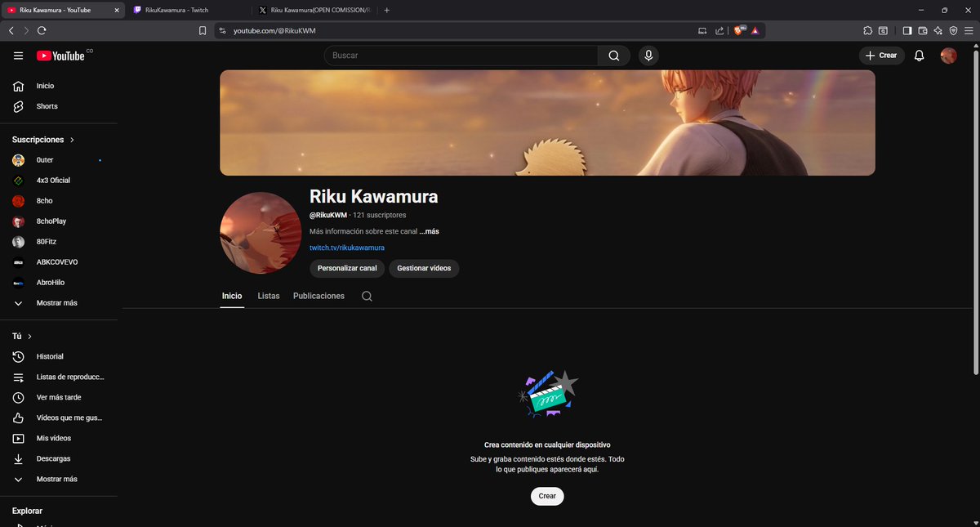The width and height of the screenshot is (980, 527).
Task: Click the notifications bell icon
Action: [919, 56]
